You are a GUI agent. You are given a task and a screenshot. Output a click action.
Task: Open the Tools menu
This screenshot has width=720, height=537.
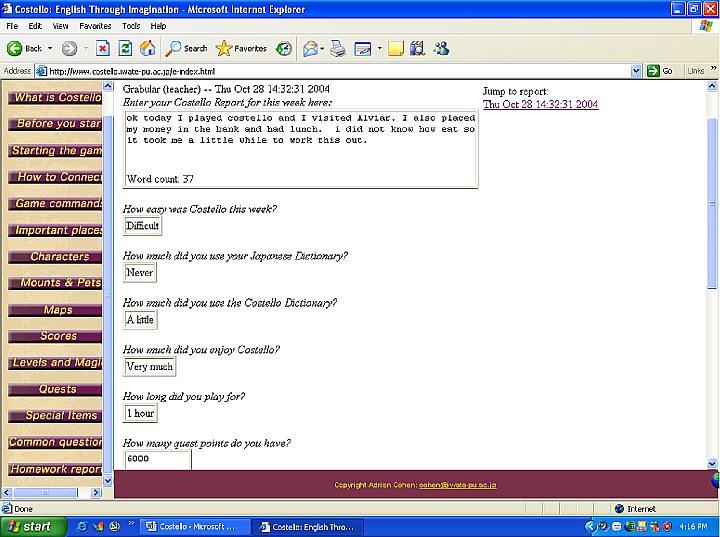[131, 25]
